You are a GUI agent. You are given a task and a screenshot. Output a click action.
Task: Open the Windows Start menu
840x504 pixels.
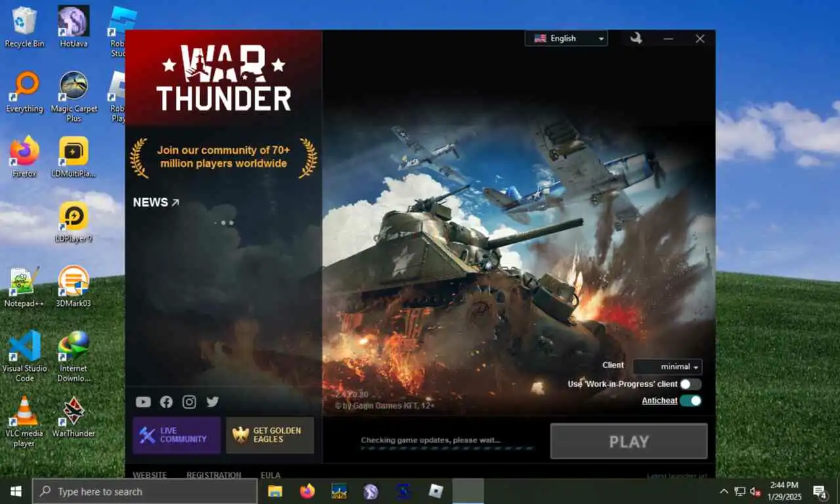coord(16,491)
